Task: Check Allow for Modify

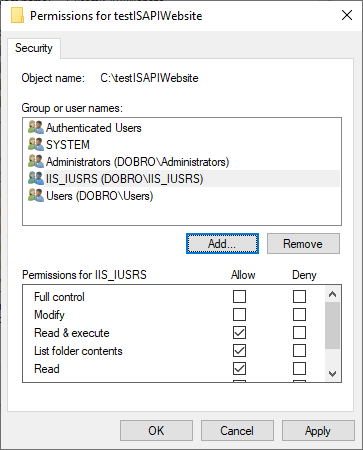Action: (239, 314)
